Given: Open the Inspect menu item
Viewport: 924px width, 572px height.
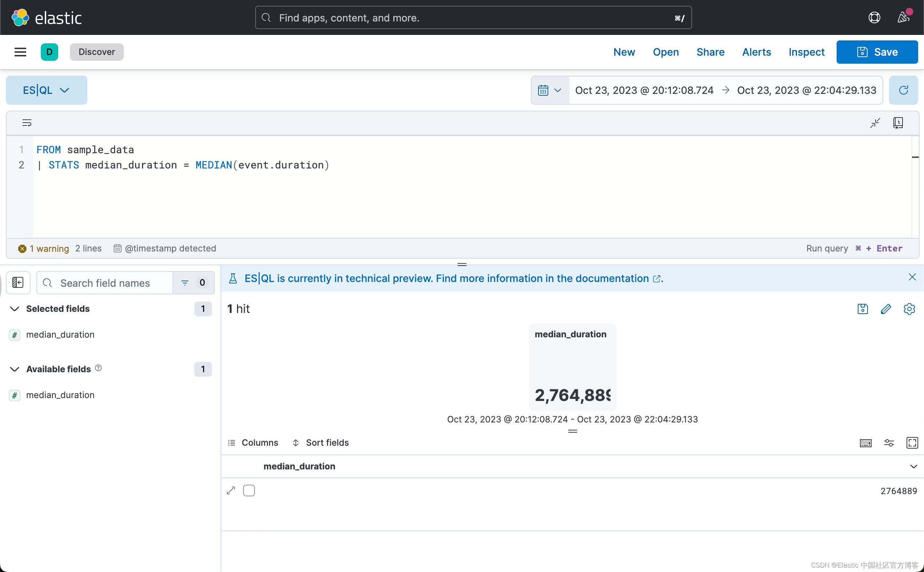Looking at the screenshot, I should (x=806, y=52).
